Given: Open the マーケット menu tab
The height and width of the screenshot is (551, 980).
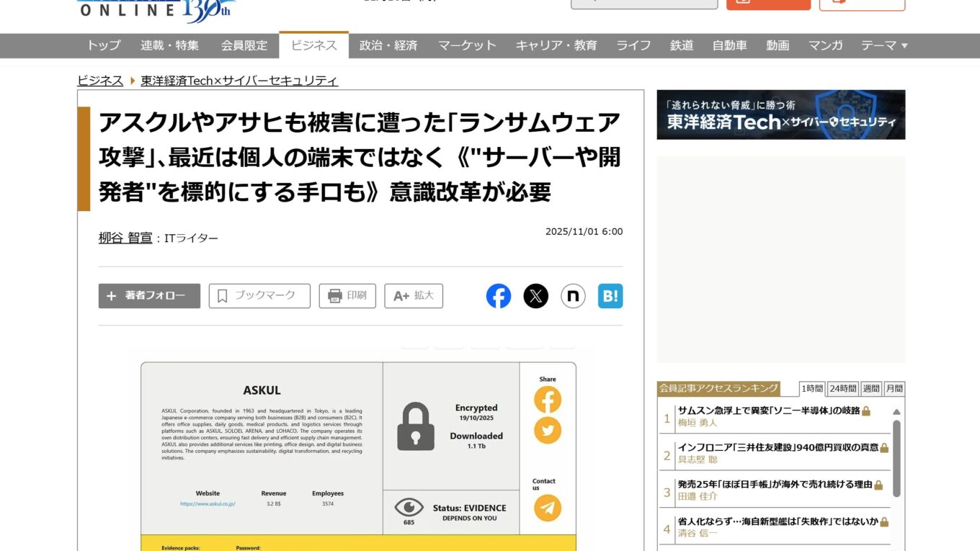Looking at the screenshot, I should (467, 45).
